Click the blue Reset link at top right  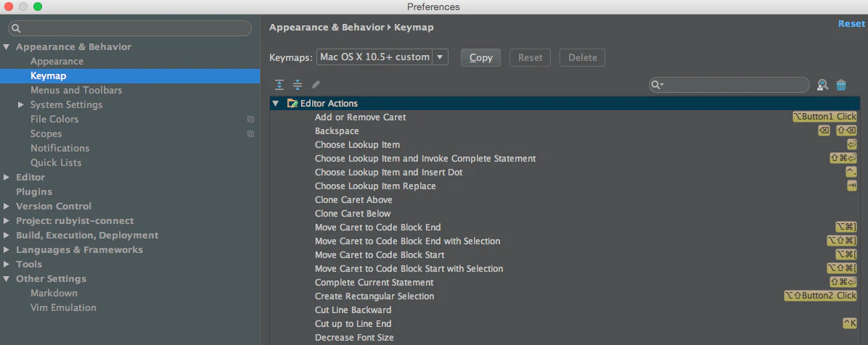tap(851, 24)
